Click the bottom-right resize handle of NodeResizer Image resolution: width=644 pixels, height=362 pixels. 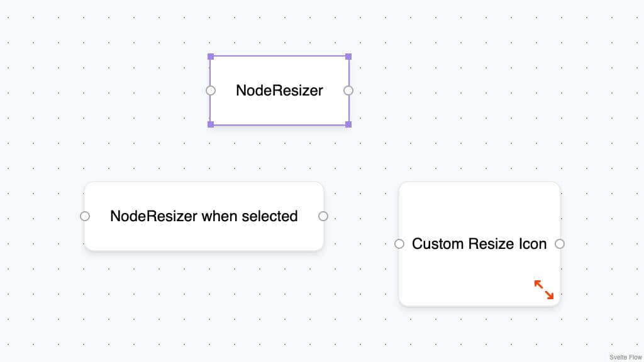pos(348,124)
